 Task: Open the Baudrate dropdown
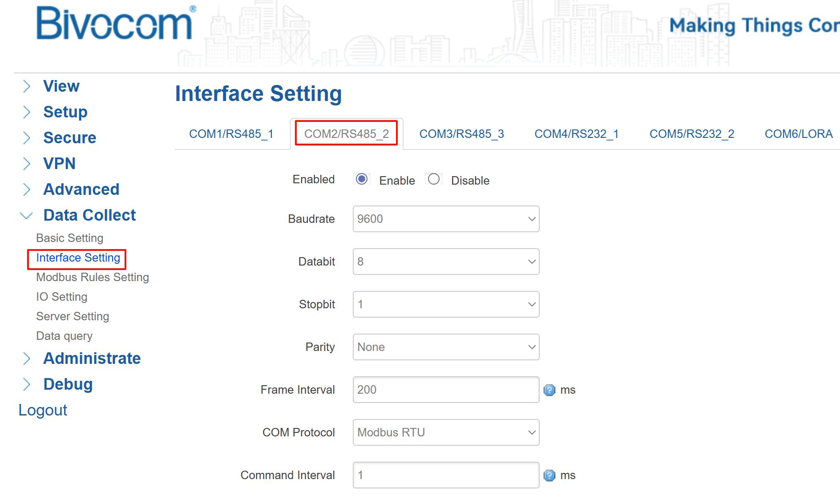[446, 219]
